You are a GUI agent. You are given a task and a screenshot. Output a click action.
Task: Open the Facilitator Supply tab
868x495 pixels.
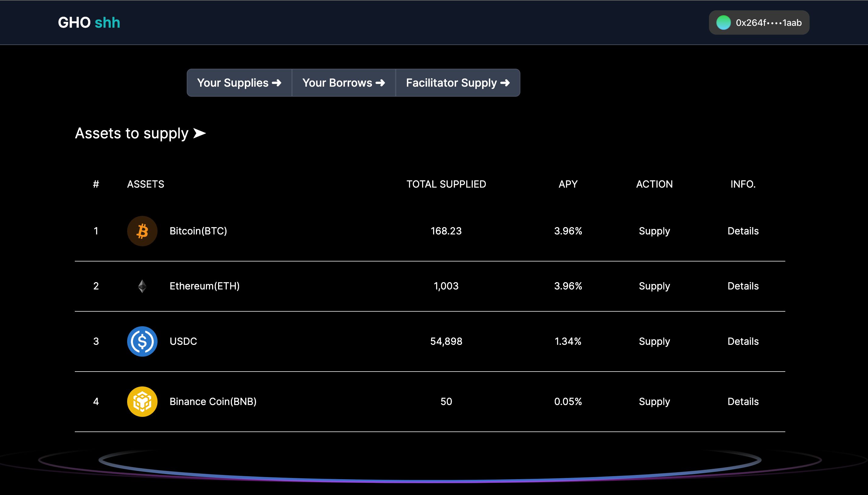coord(458,83)
